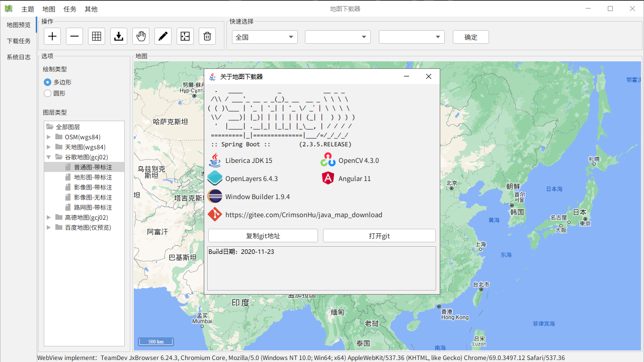Screen dimensions: 644x362
Task: Open the 主题 menu
Action: point(28,9)
